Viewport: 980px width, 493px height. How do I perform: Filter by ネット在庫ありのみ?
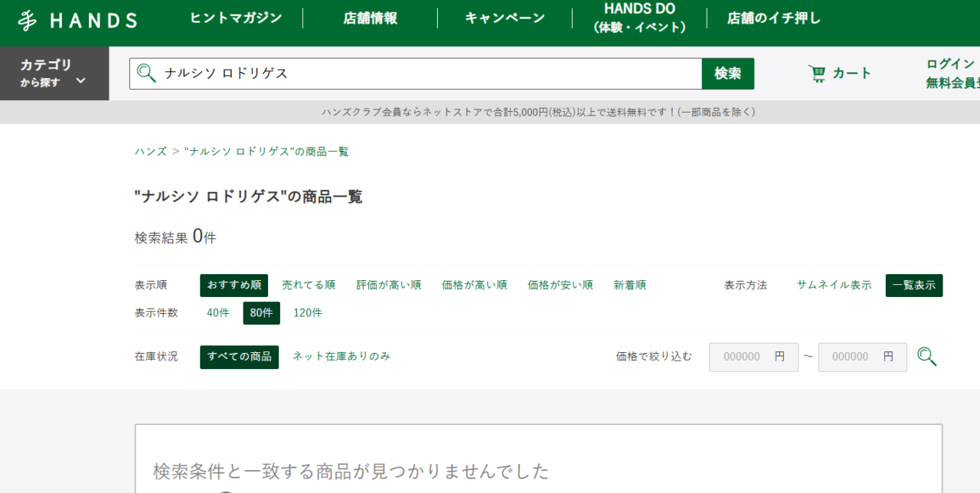coord(341,357)
